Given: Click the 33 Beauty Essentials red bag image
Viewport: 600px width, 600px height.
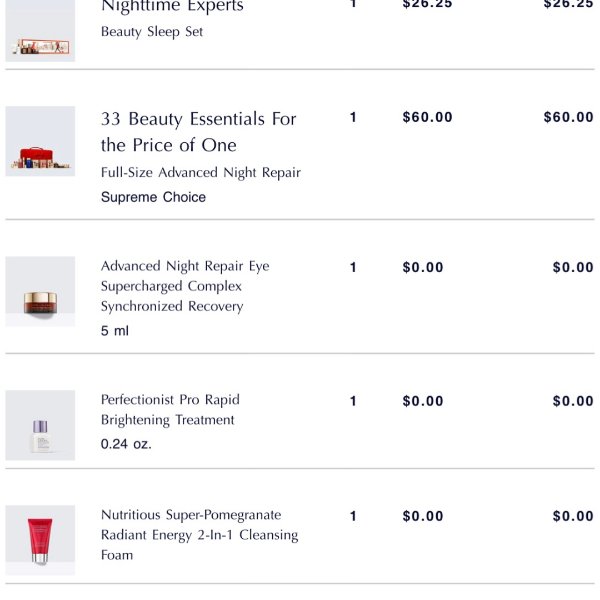Looking at the screenshot, I should click(40, 141).
